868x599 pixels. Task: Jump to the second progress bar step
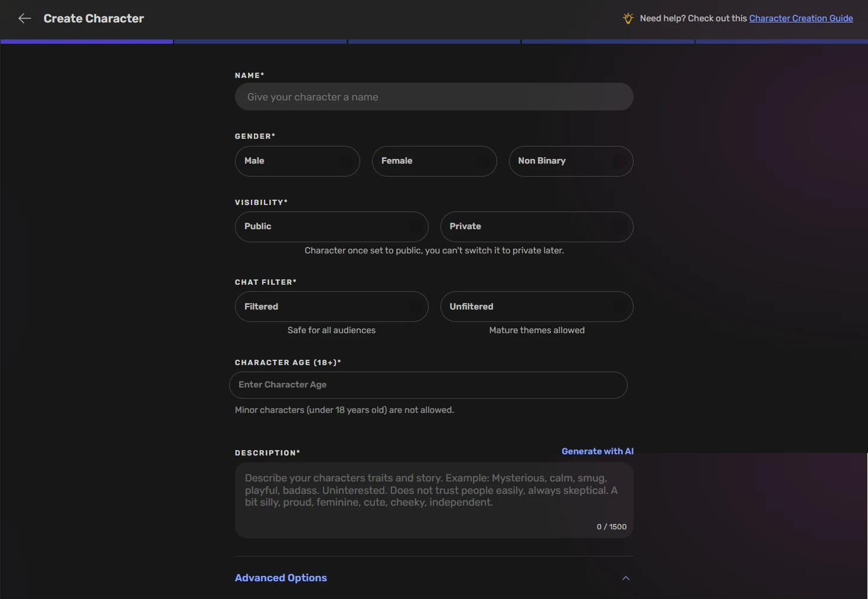coord(260,41)
